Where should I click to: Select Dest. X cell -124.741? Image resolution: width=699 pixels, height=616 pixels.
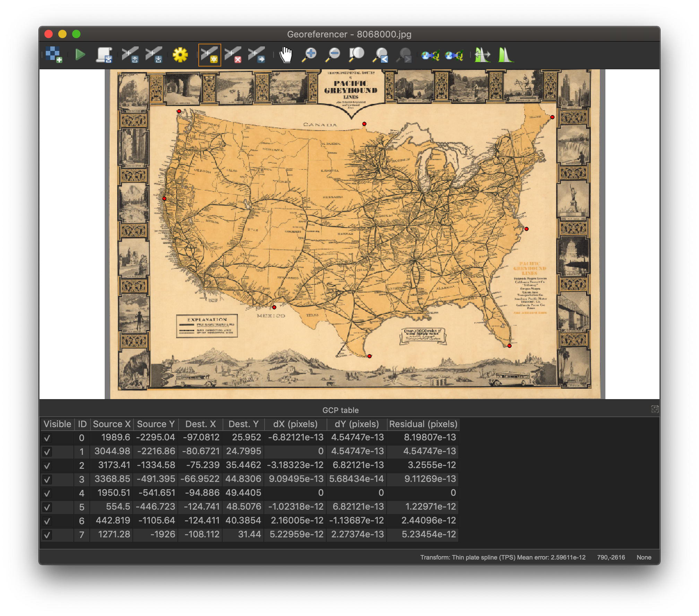tap(200, 507)
